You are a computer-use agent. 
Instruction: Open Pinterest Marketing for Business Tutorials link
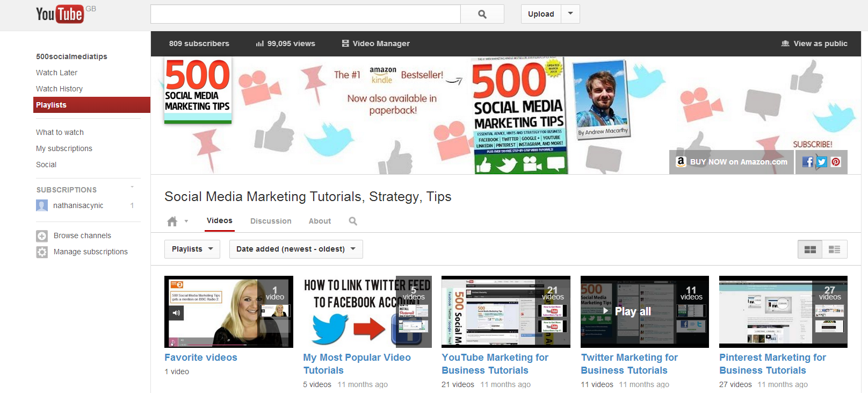(773, 364)
